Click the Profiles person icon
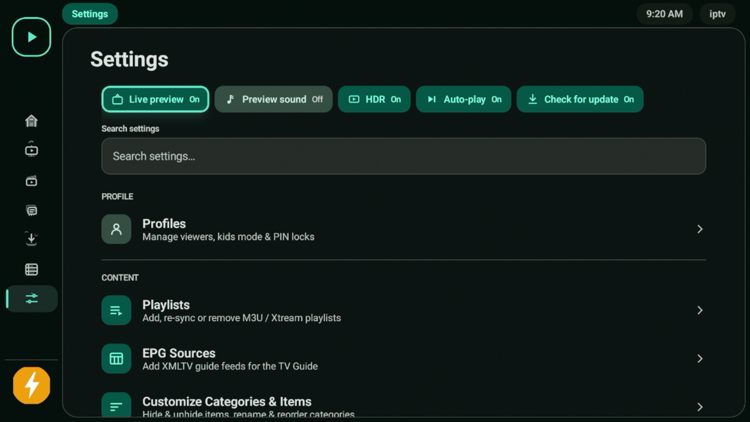 [x=116, y=229]
